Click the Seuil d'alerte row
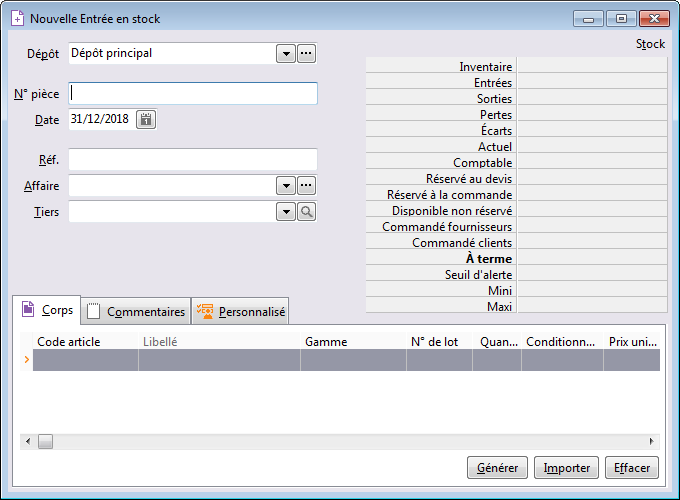 coord(517,274)
